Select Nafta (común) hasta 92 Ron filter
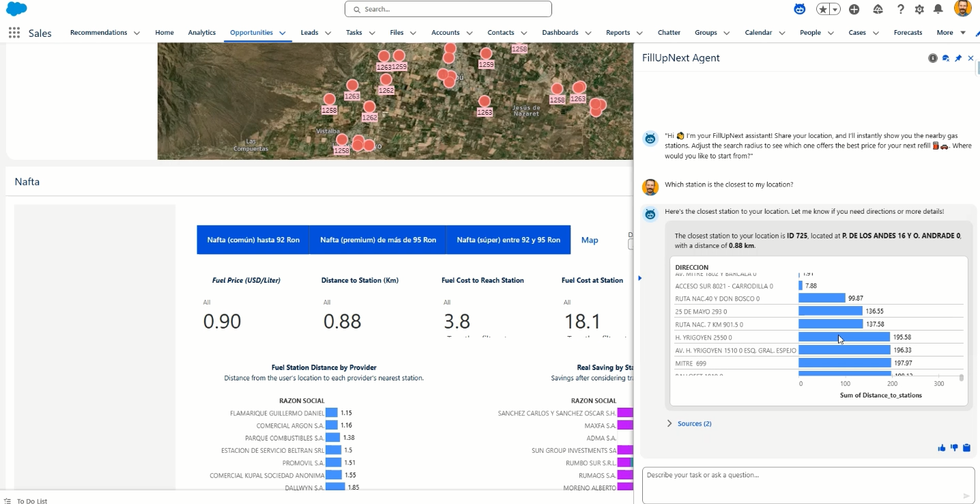 pyautogui.click(x=253, y=240)
